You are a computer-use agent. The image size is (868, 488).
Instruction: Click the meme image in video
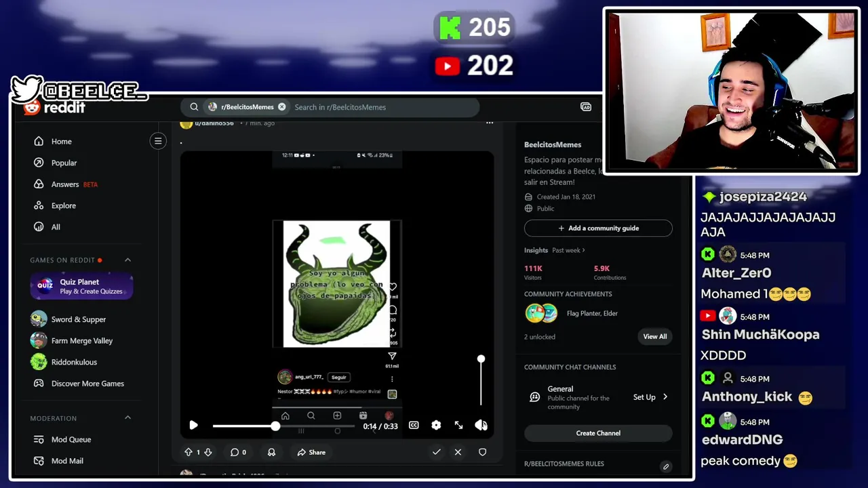(x=336, y=284)
